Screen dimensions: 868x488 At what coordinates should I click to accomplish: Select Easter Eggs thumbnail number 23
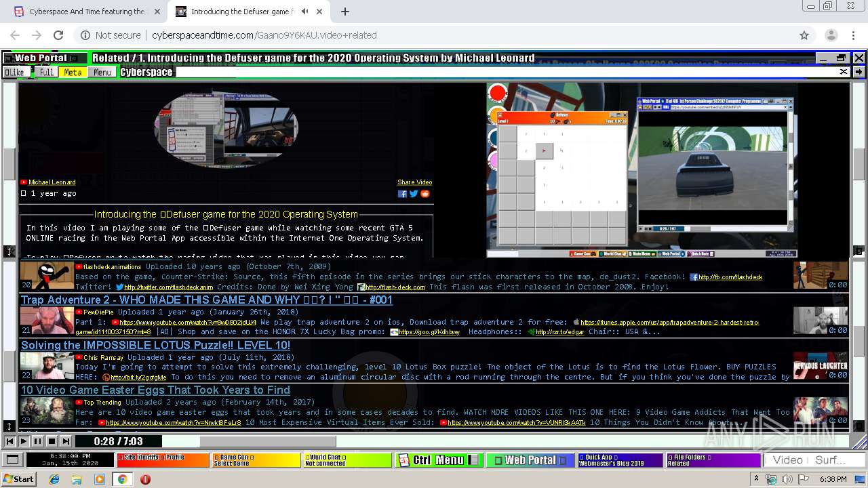47,411
